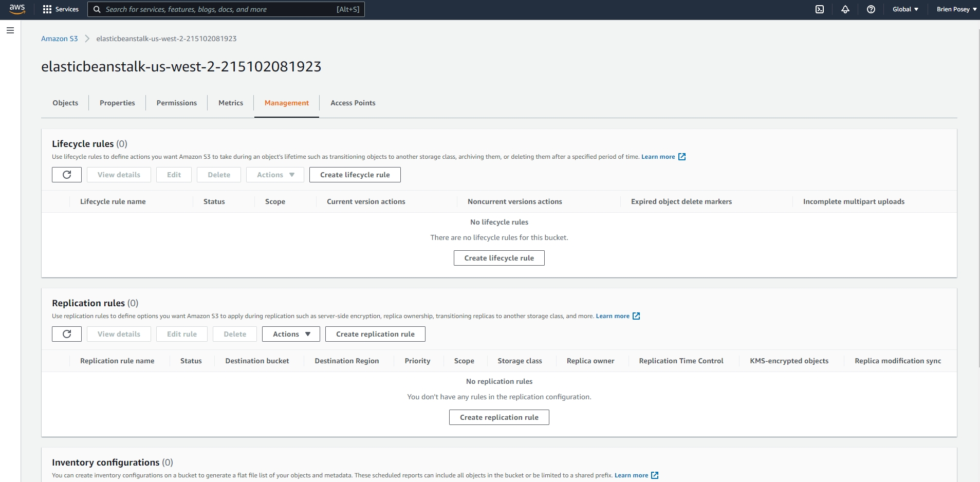Open the help question-mark icon

coord(870,9)
